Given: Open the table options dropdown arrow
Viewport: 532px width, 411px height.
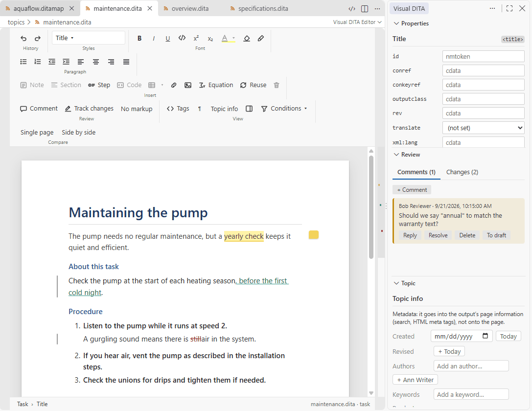Looking at the screenshot, I should point(162,85).
